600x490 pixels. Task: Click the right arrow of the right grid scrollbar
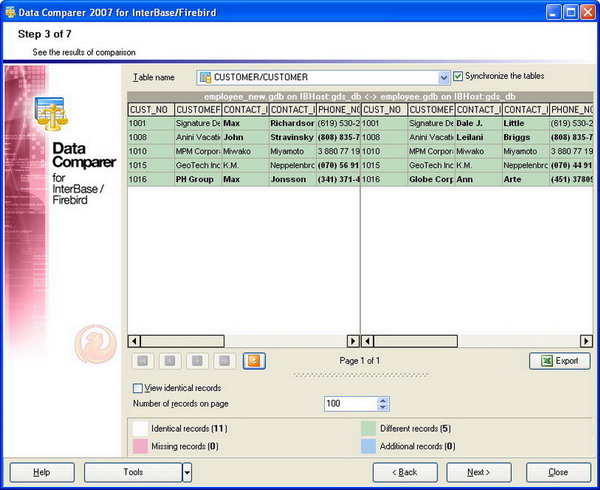click(586, 341)
